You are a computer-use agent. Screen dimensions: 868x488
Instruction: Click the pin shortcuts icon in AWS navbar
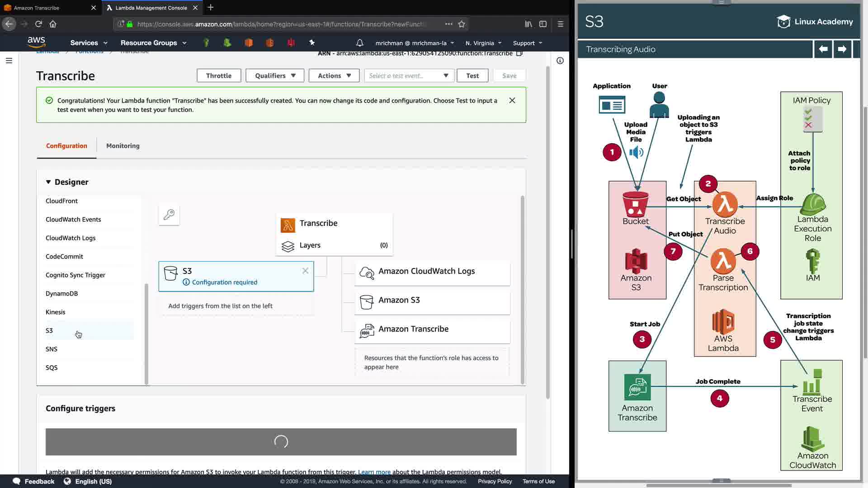tap(312, 42)
